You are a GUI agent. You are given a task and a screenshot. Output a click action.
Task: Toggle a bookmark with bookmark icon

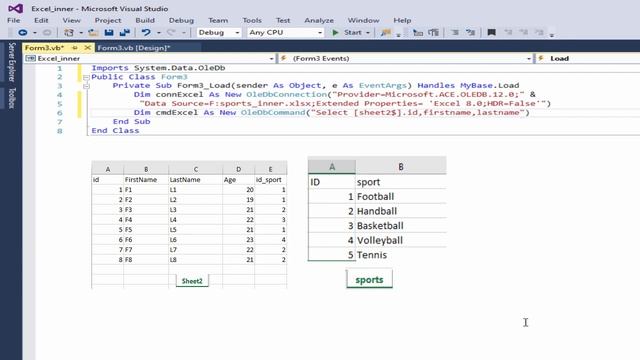coord(491,33)
